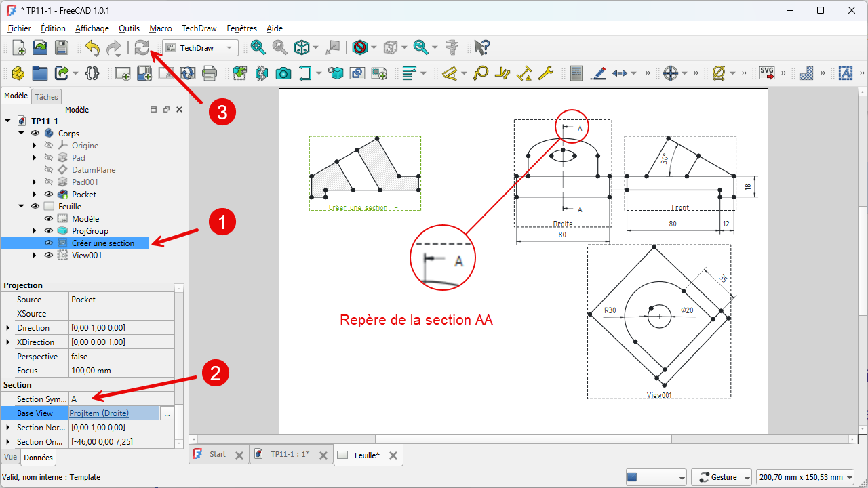Screen dimensions: 868x488
Task: Insert a new view icon
Action: point(239,73)
